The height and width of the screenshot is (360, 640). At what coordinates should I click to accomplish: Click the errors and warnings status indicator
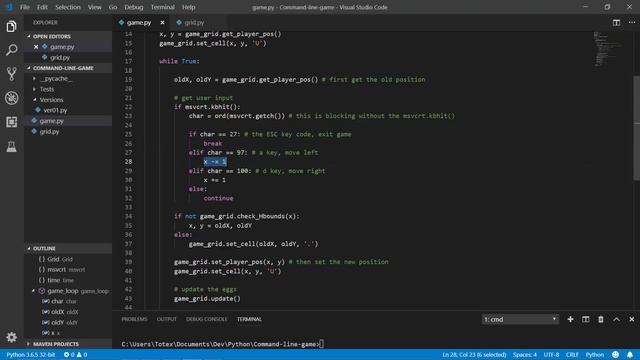click(x=76, y=355)
